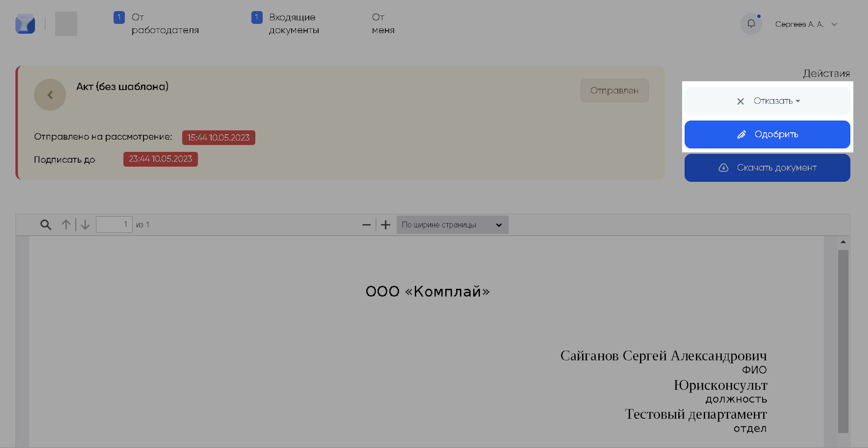Go to next page with down arrow
Image resolution: width=868 pixels, height=448 pixels.
point(85,225)
